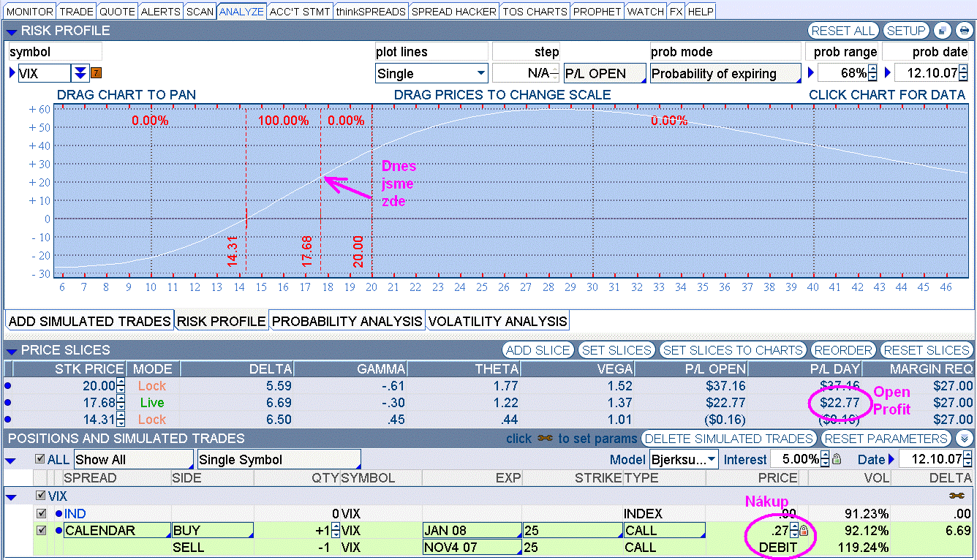The width and height of the screenshot is (977, 560).
Task: Click DELETE SIMULATED TRADES button
Action: point(729,439)
